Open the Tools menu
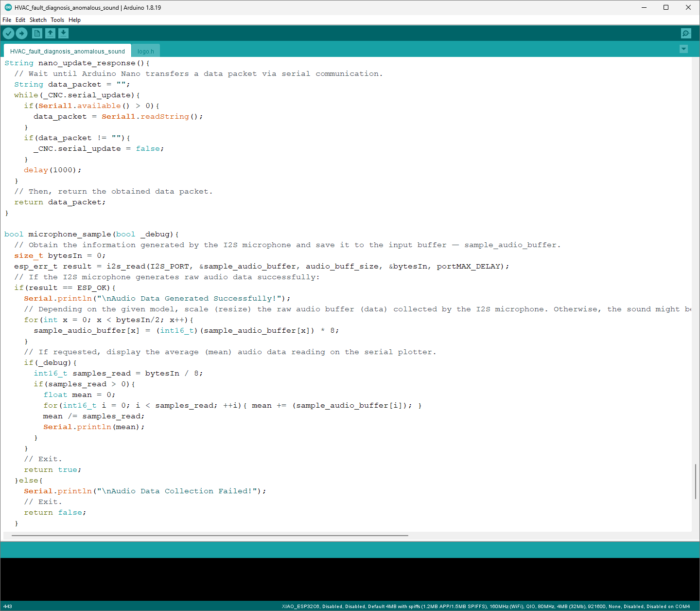The image size is (700, 611). [x=57, y=20]
